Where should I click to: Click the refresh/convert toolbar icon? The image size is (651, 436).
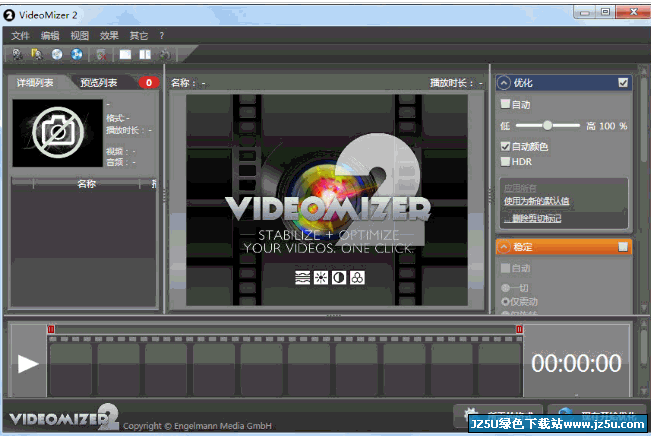click(165, 55)
